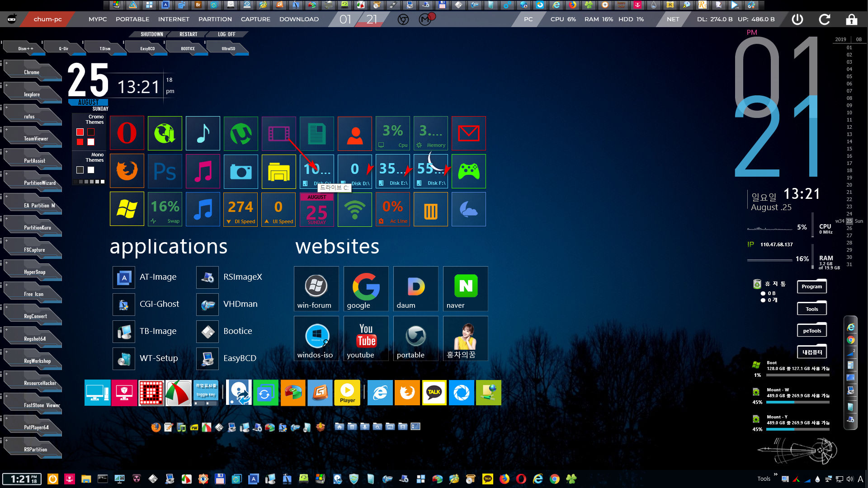Click the SHUTDOWN button

pyautogui.click(x=152, y=34)
